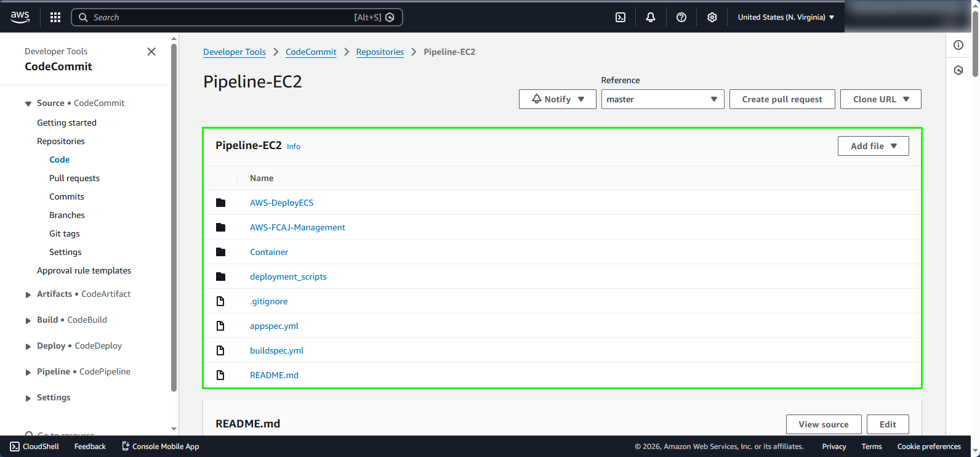Click the Feedback footer link
This screenshot has width=980, height=457.
(x=90, y=447)
